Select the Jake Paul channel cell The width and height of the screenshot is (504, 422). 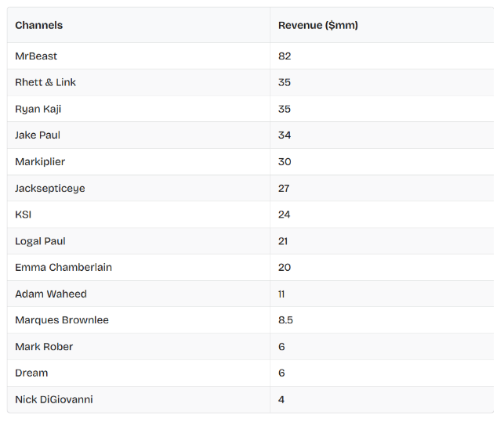tap(38, 135)
